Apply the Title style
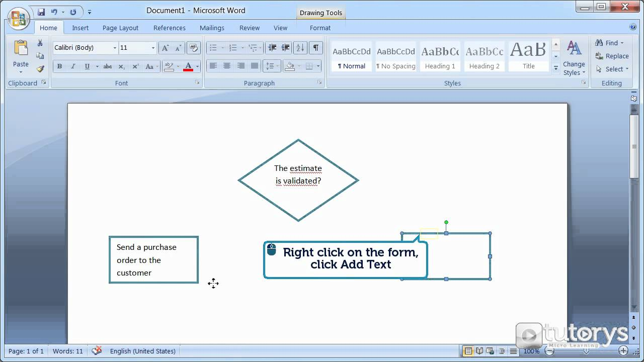The image size is (644, 362). (528, 56)
